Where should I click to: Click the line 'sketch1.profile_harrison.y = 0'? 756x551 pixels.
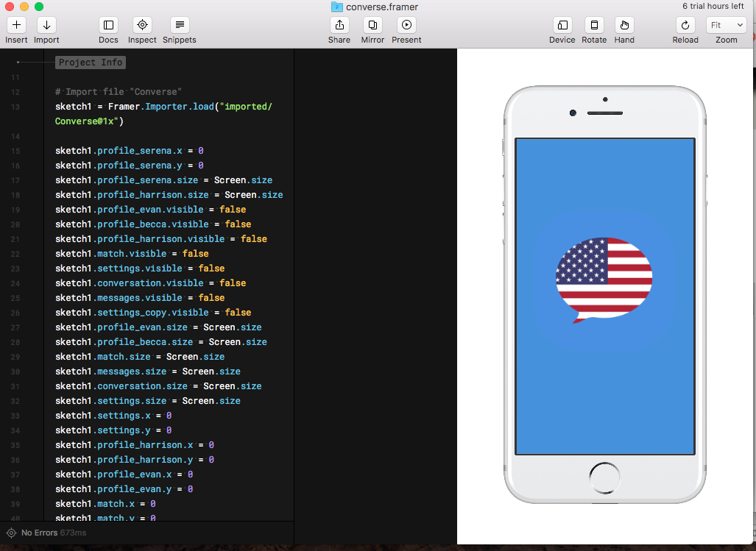[x=135, y=460]
